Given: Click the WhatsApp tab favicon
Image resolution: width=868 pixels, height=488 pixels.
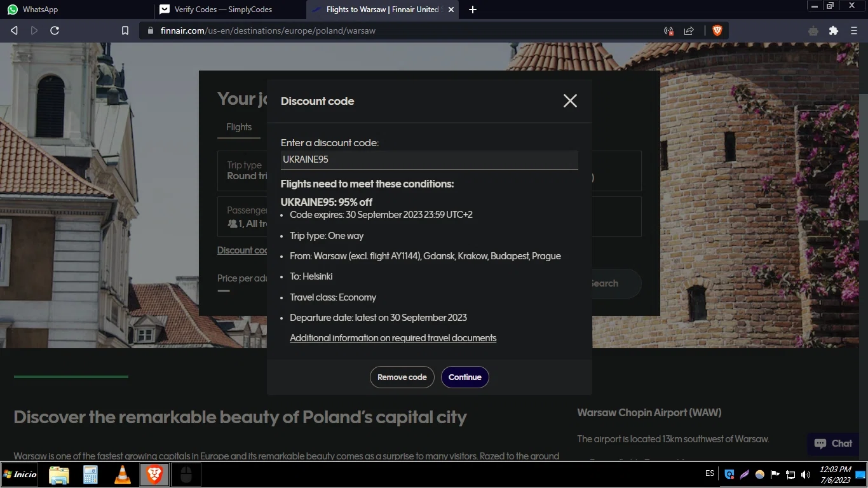Looking at the screenshot, I should click(x=12, y=10).
